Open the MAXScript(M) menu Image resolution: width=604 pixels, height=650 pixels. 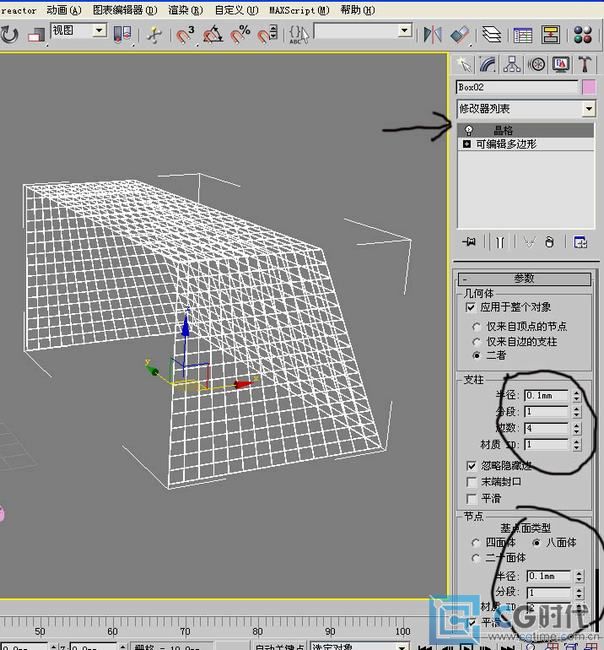point(299,10)
